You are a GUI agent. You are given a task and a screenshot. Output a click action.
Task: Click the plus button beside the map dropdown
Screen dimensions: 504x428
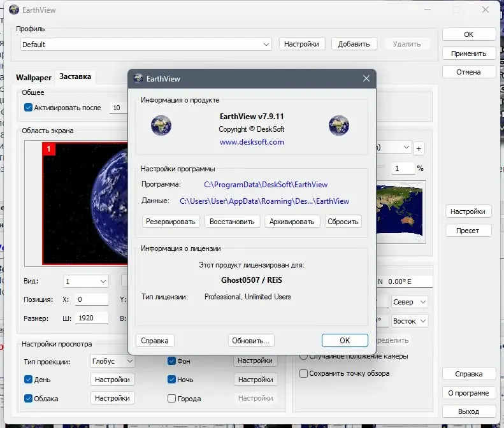[419, 148]
